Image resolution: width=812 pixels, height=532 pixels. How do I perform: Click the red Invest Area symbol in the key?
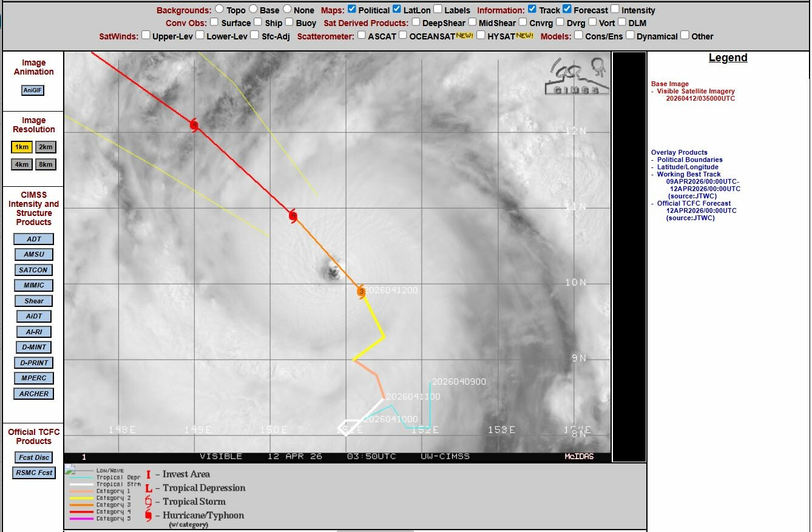(x=149, y=474)
